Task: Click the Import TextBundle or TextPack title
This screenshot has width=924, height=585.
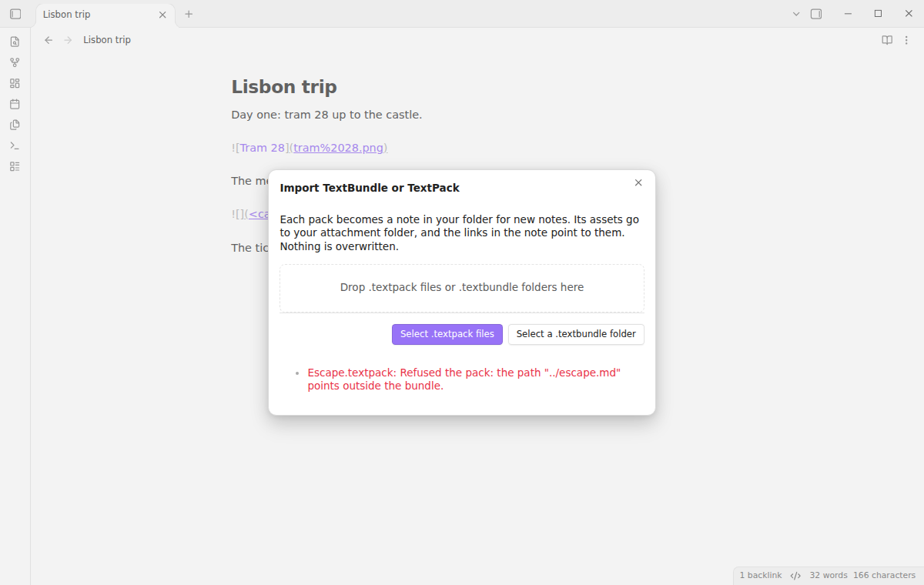Action: [x=370, y=188]
